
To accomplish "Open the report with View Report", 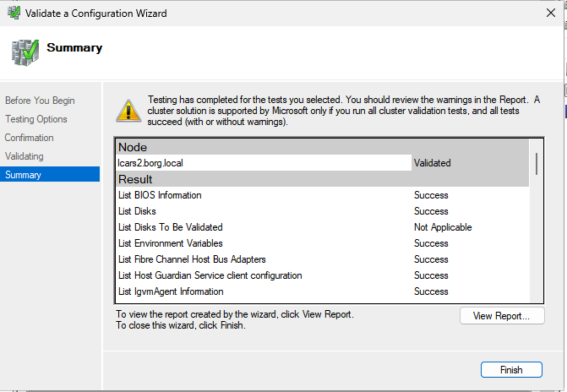I will 502,316.
